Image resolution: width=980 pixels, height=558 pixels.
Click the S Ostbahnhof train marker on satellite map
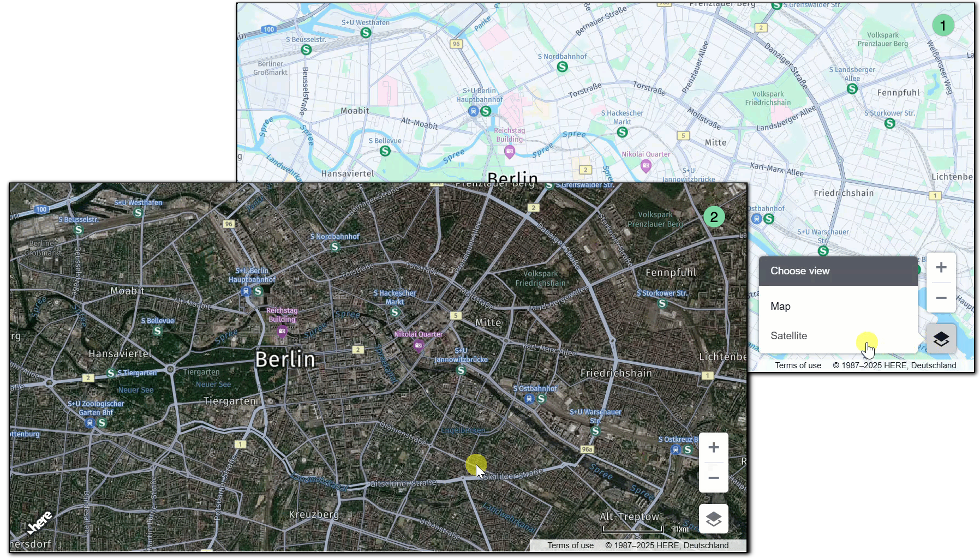coord(528,398)
